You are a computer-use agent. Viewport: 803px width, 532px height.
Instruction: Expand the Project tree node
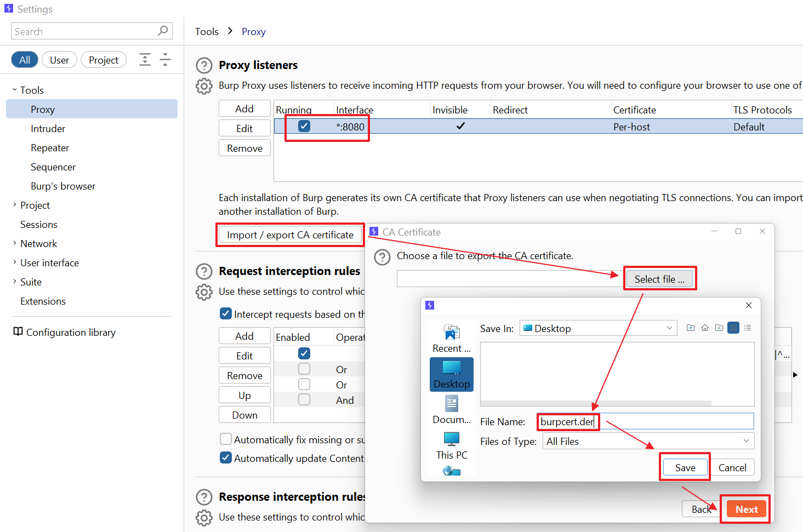point(15,204)
